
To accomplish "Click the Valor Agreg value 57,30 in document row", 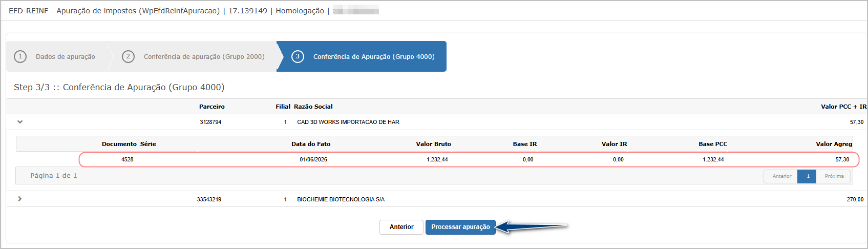I will (842, 159).
